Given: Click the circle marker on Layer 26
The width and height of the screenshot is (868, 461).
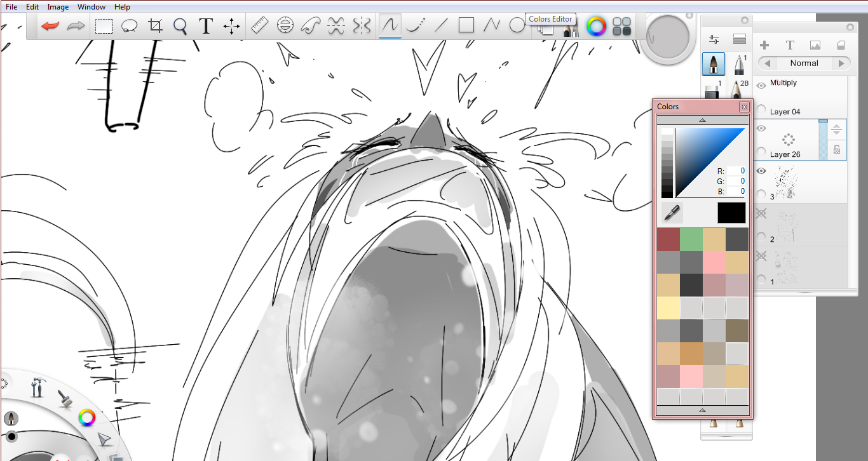Looking at the screenshot, I should 761,152.
